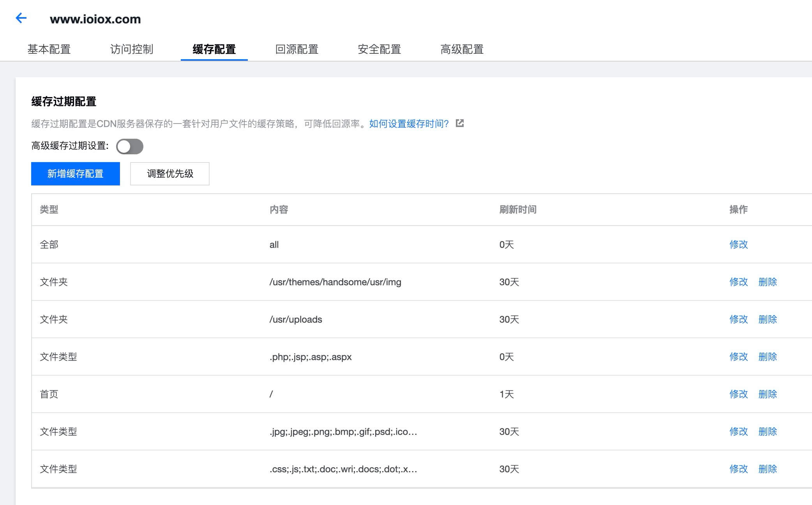Image resolution: width=812 pixels, height=505 pixels.
Task: Delete the /usr/themes/handsome/usr/img folder rule
Action: pos(768,282)
